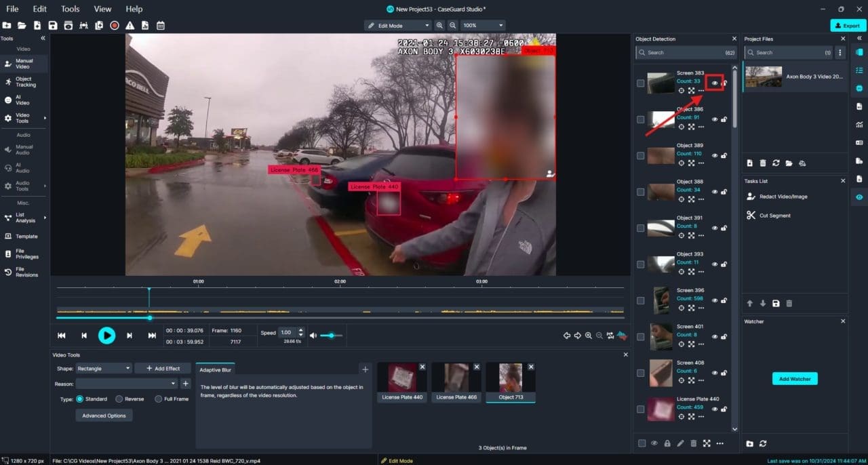Screen dimensions: 868x465
Task: Open the Edit Mode dropdown
Action: (x=397, y=26)
